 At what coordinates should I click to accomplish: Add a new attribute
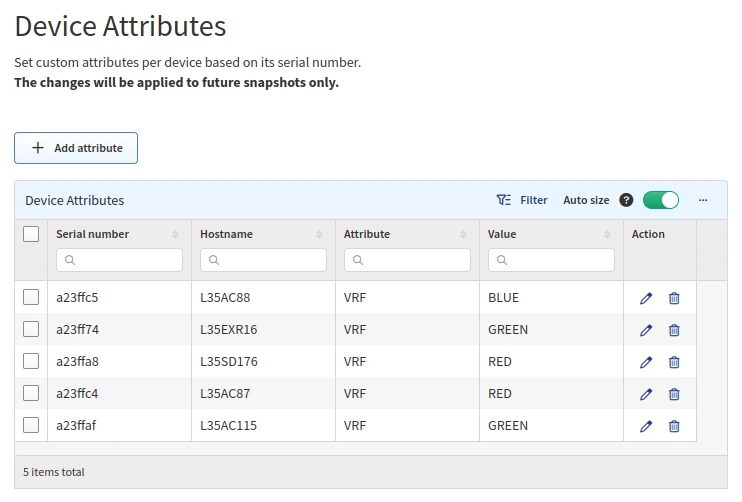click(76, 148)
